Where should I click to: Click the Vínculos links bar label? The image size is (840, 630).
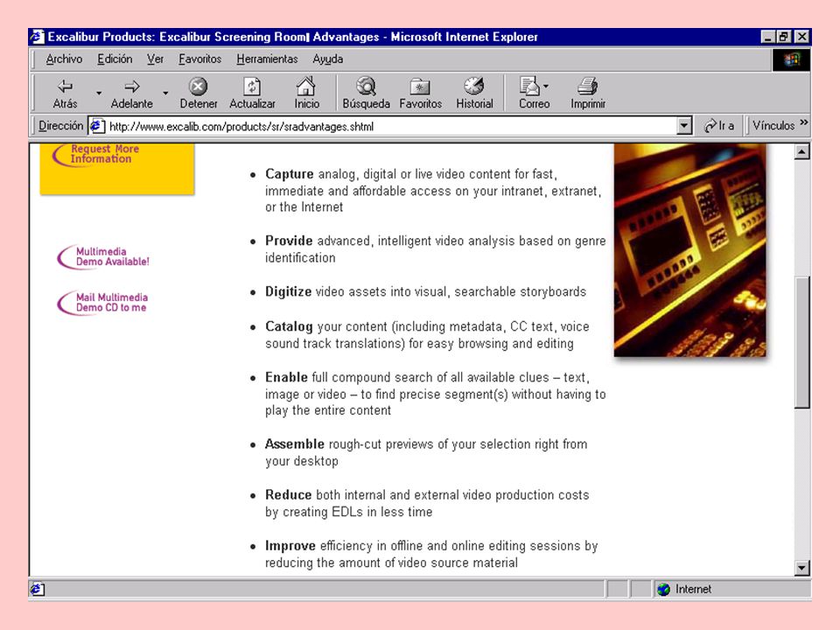(x=773, y=126)
